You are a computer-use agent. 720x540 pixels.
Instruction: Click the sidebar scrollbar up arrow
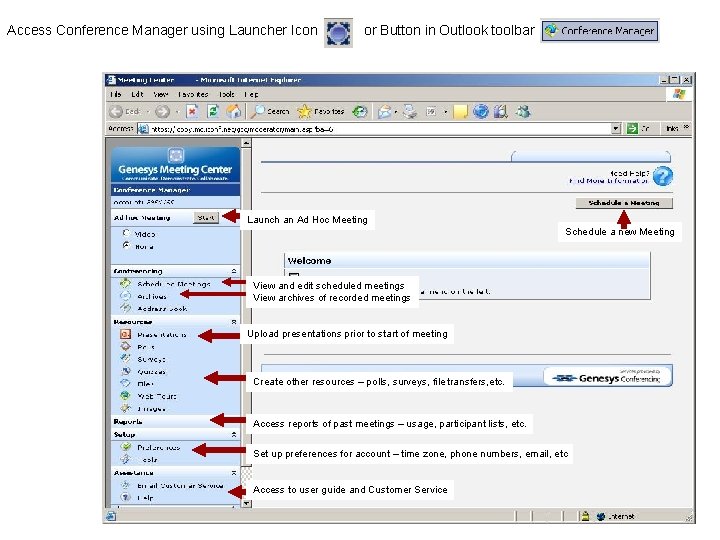(247, 143)
